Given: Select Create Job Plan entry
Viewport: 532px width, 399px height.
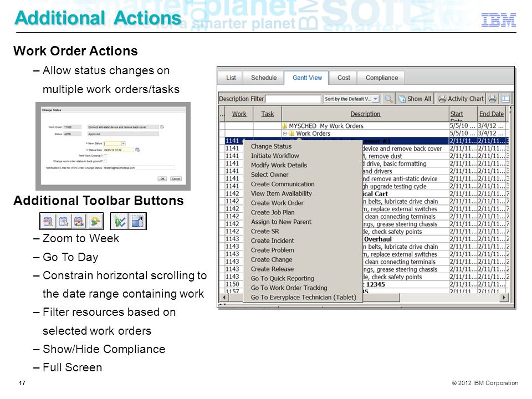Looking at the screenshot, I should (x=303, y=212).
